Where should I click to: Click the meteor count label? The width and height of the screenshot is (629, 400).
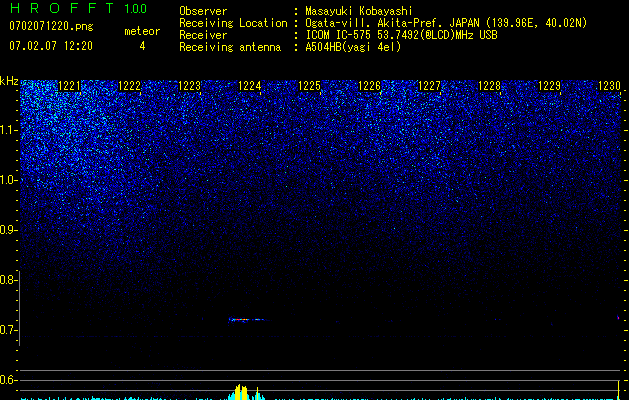pyautogui.click(x=142, y=31)
